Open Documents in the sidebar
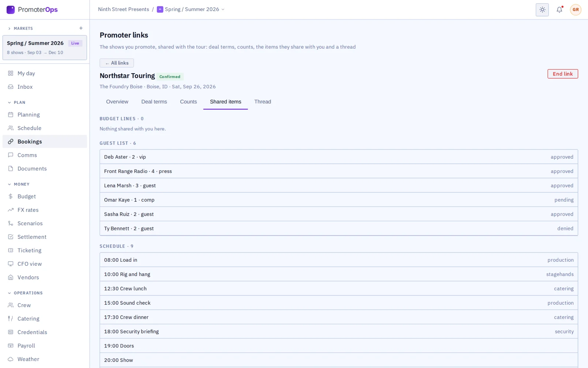 [45, 169]
